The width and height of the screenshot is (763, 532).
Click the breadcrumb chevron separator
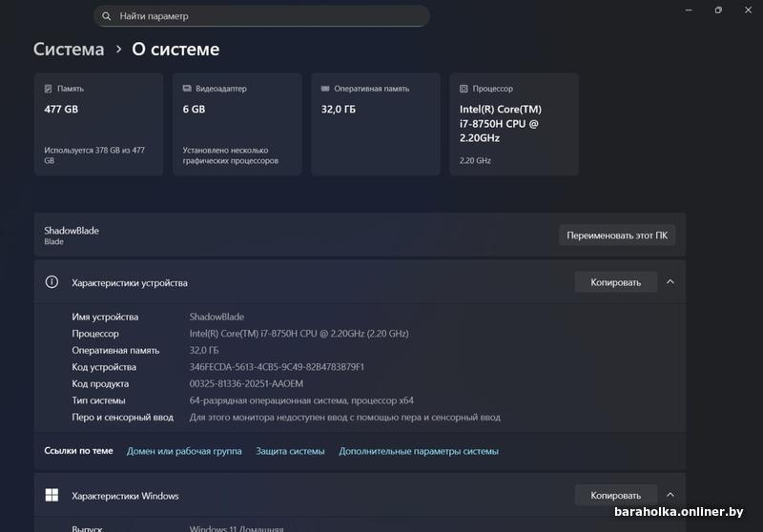118,50
